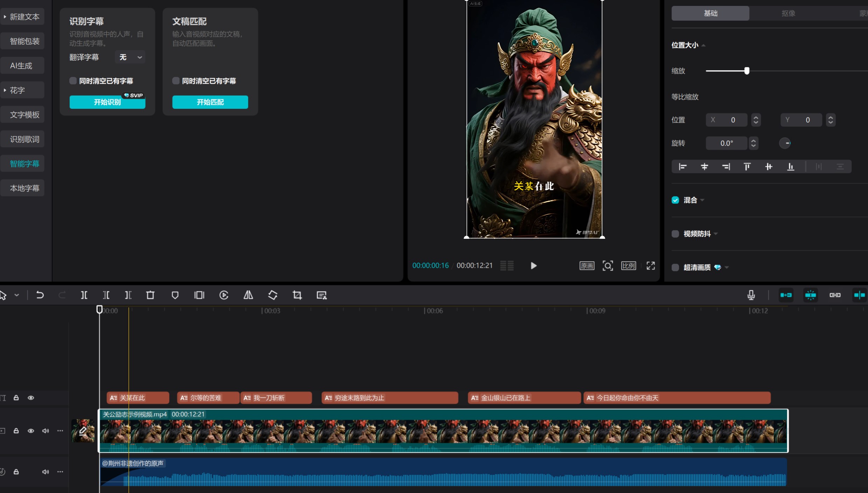Click the 原画 original quality button
The height and width of the screenshot is (493, 868).
pos(587,266)
